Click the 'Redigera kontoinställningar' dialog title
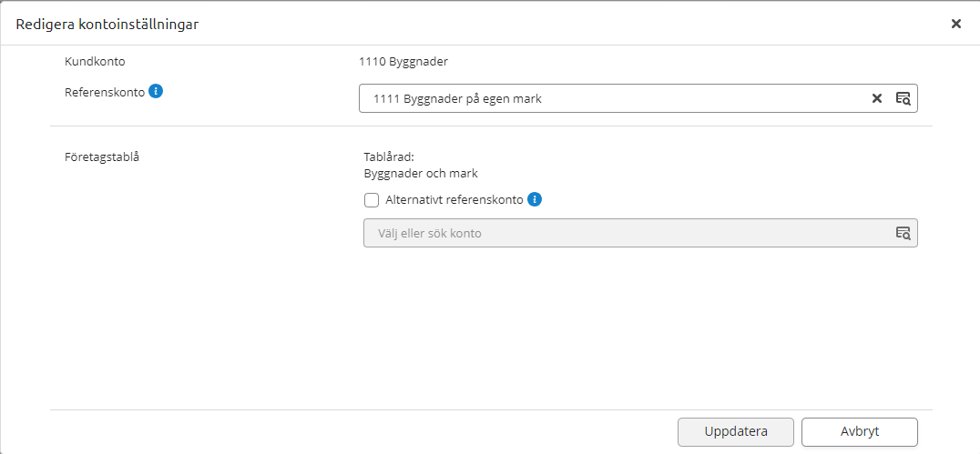This screenshot has height=454, width=980. tap(107, 24)
